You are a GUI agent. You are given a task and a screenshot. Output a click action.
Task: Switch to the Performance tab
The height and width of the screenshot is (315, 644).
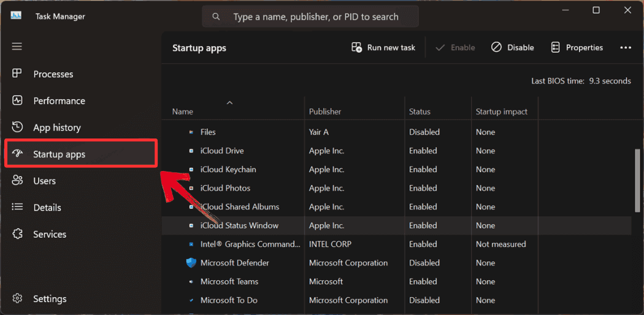click(80, 101)
